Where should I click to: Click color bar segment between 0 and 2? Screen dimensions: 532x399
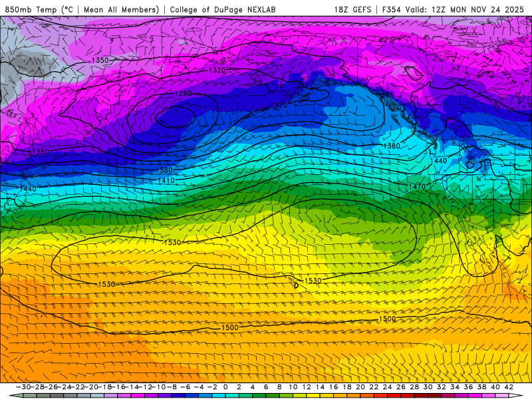coord(232,396)
